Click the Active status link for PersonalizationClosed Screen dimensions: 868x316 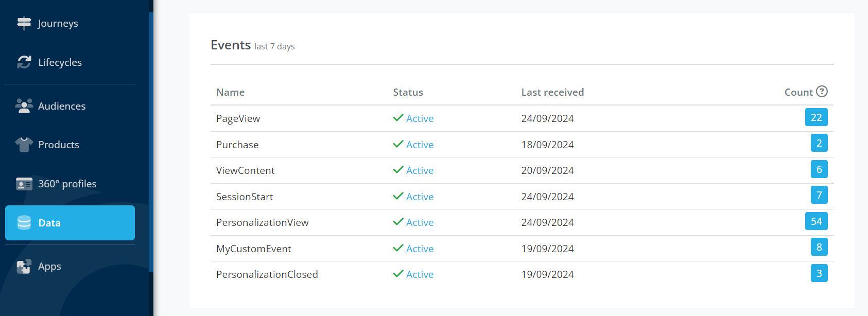coord(420,274)
